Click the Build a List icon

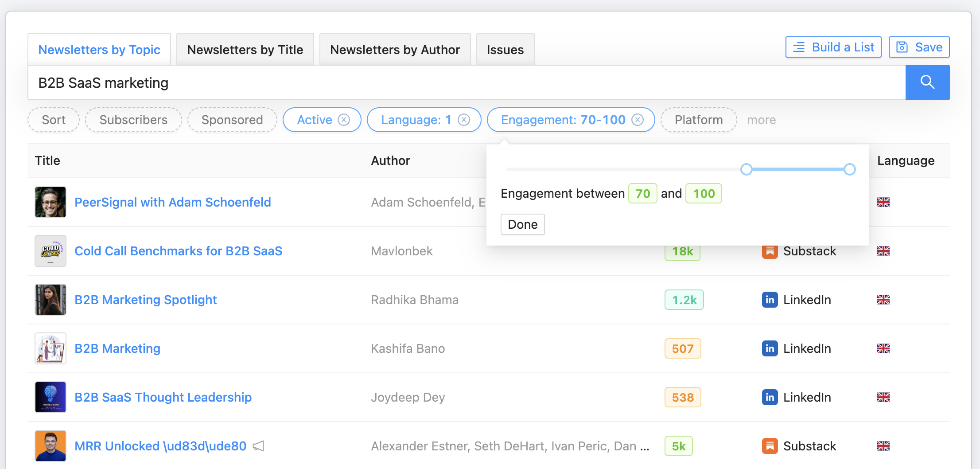[x=799, y=47]
